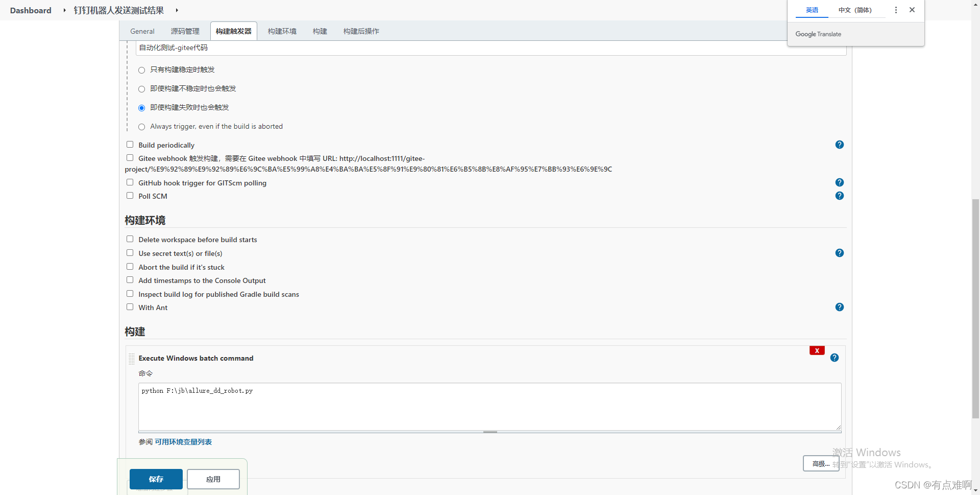Click the 应用 apply button
Viewport: 980px width, 495px height.
point(213,479)
